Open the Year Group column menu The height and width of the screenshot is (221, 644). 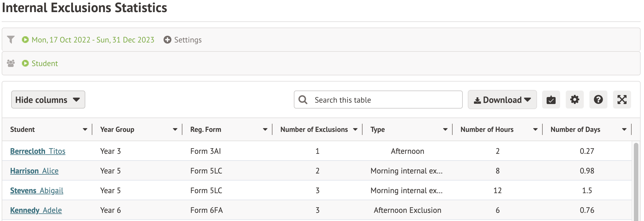tap(175, 129)
